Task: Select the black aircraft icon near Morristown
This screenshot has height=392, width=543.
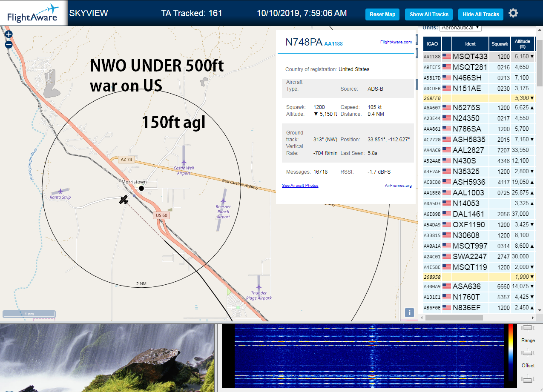Action: point(124,200)
